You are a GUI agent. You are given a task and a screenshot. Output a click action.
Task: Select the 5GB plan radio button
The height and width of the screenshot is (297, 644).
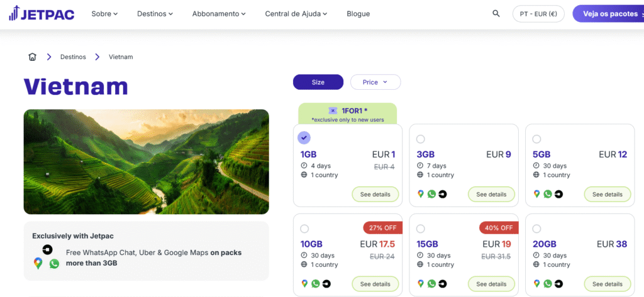537,139
